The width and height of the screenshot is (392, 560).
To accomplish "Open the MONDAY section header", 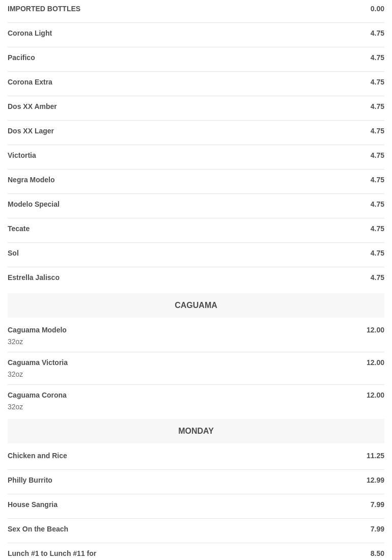I will point(195,431).
